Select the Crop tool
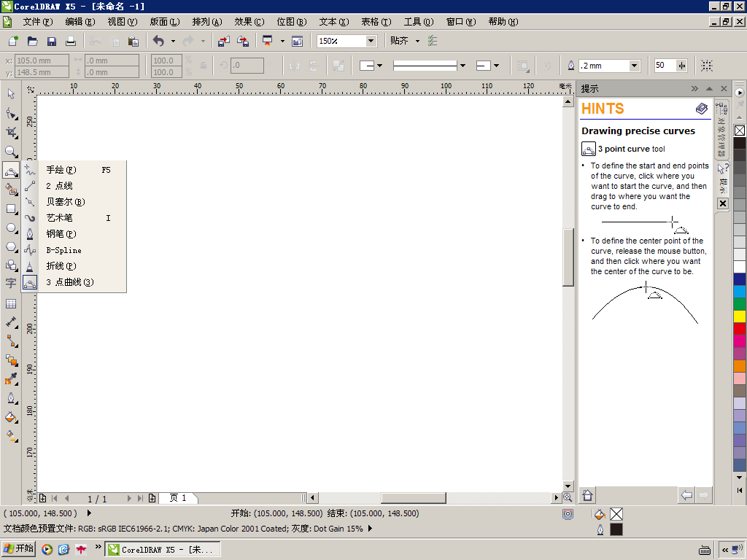This screenshot has height=560, width=747. tap(11, 133)
